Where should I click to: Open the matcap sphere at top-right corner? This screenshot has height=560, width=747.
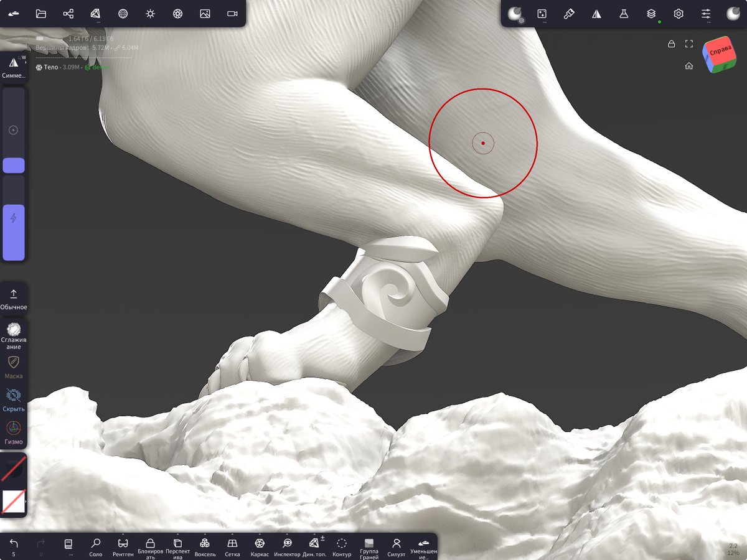coord(733,13)
